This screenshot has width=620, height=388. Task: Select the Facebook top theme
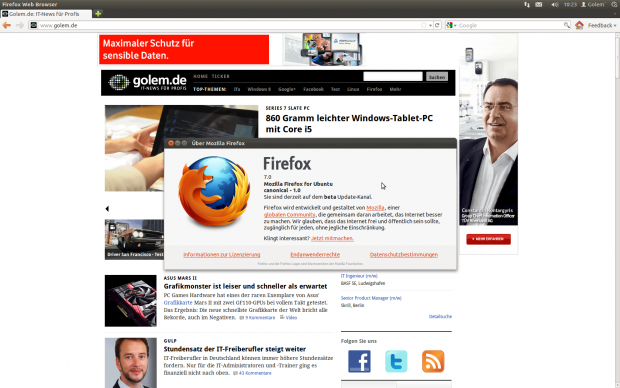tap(313, 89)
